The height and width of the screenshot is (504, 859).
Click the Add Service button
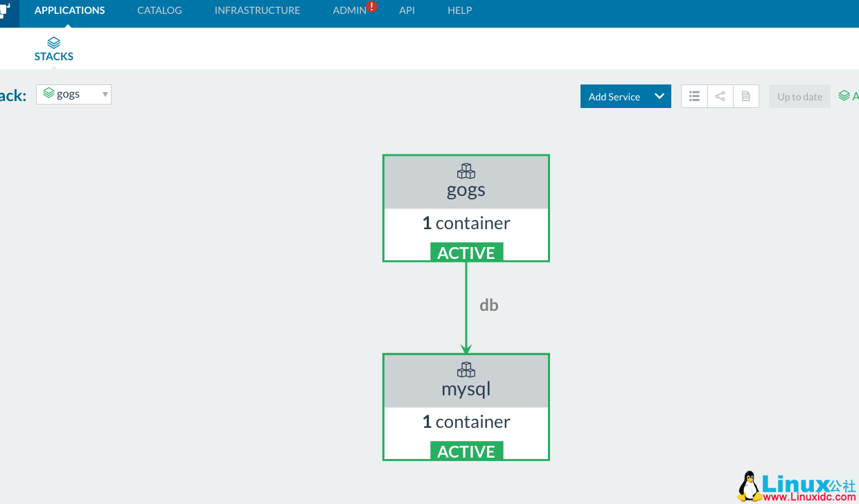pos(614,96)
